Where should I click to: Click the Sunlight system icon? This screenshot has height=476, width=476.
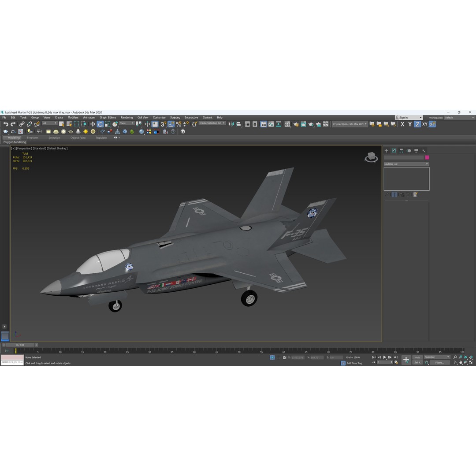point(86,132)
